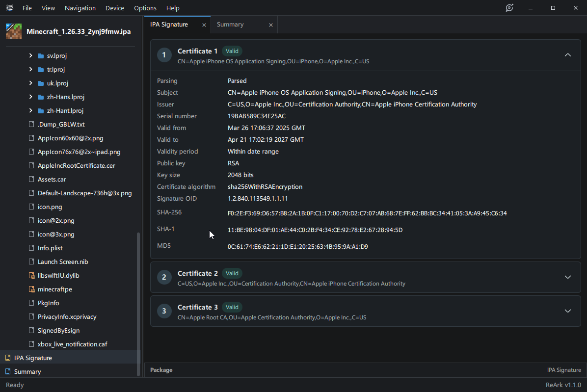Expand the Certificate 2 section
587x392 pixels.
[x=567, y=277]
